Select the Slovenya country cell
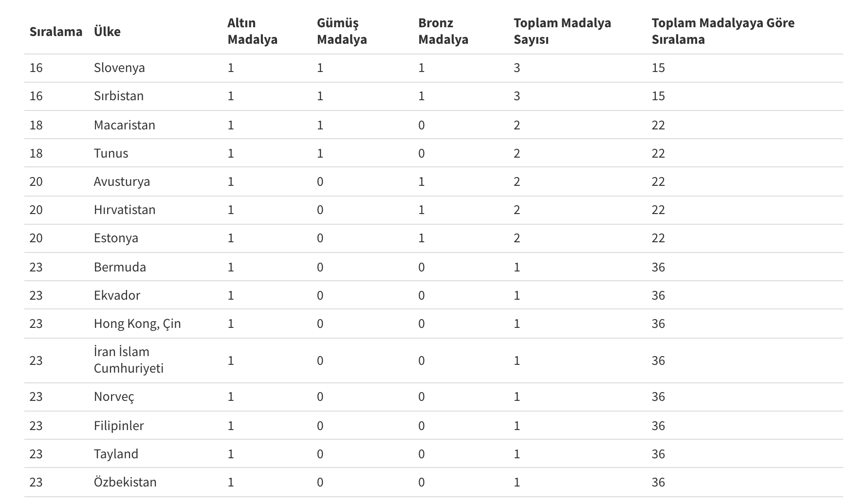 coord(119,68)
